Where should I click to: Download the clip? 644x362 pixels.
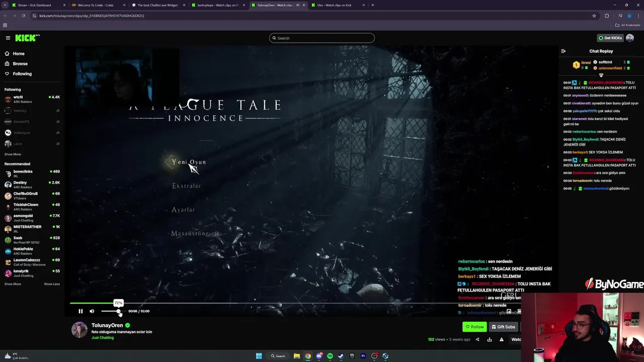[490, 339]
